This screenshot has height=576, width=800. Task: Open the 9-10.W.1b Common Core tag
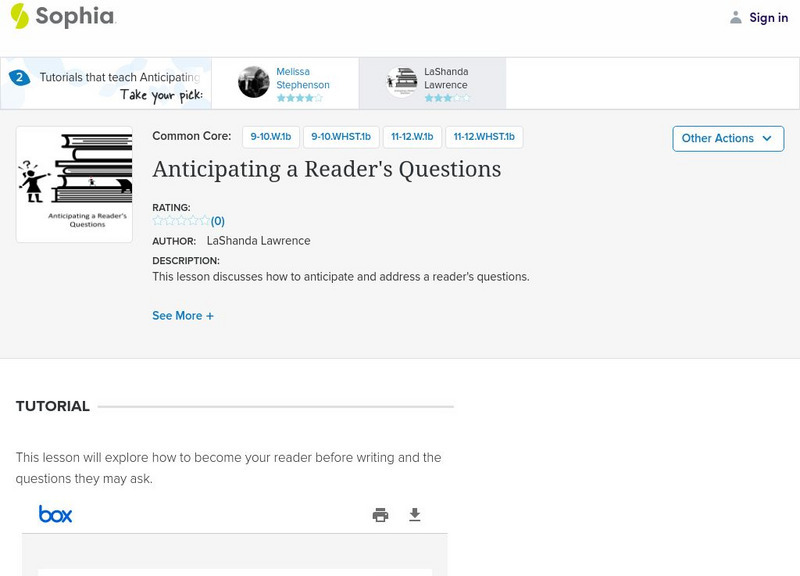click(270, 137)
